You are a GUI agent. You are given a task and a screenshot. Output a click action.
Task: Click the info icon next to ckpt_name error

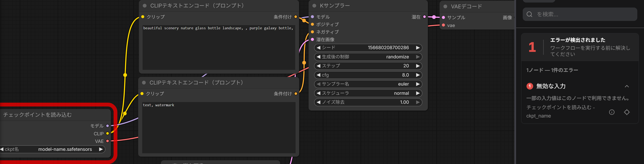click(x=612, y=112)
